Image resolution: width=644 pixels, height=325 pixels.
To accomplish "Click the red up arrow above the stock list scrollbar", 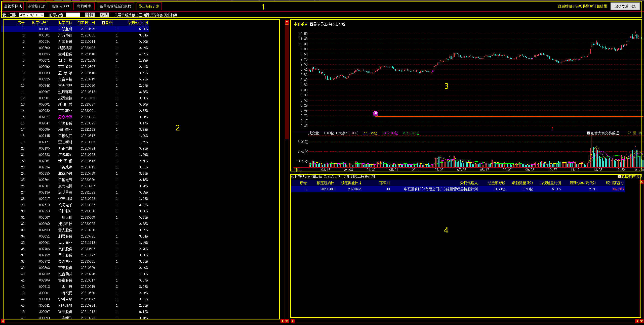I will click(x=287, y=22).
